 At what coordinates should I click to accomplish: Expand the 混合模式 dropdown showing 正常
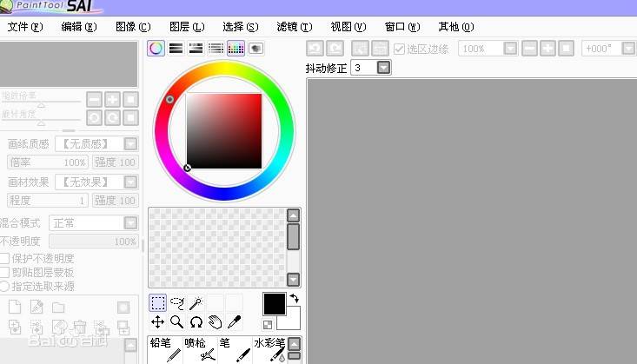point(130,223)
